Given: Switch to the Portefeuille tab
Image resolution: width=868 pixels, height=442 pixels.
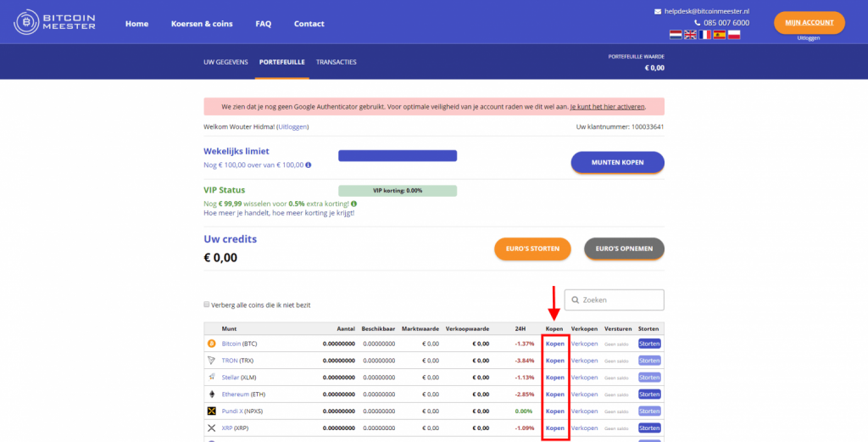Looking at the screenshot, I should 281,62.
